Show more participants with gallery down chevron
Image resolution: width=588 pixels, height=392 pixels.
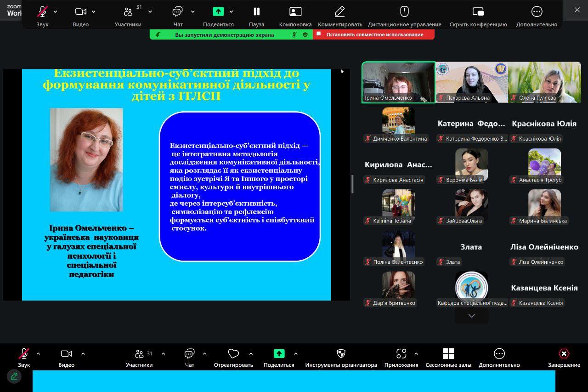tap(471, 316)
